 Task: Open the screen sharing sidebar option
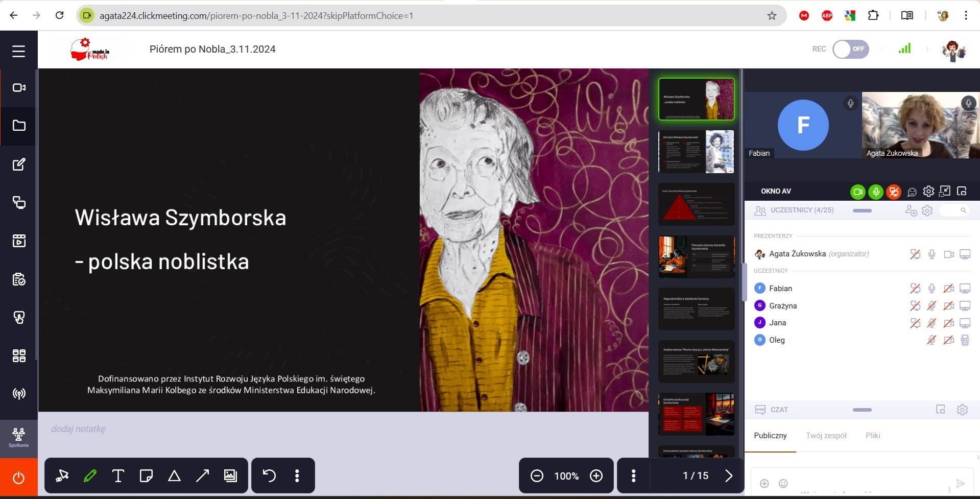(x=19, y=203)
